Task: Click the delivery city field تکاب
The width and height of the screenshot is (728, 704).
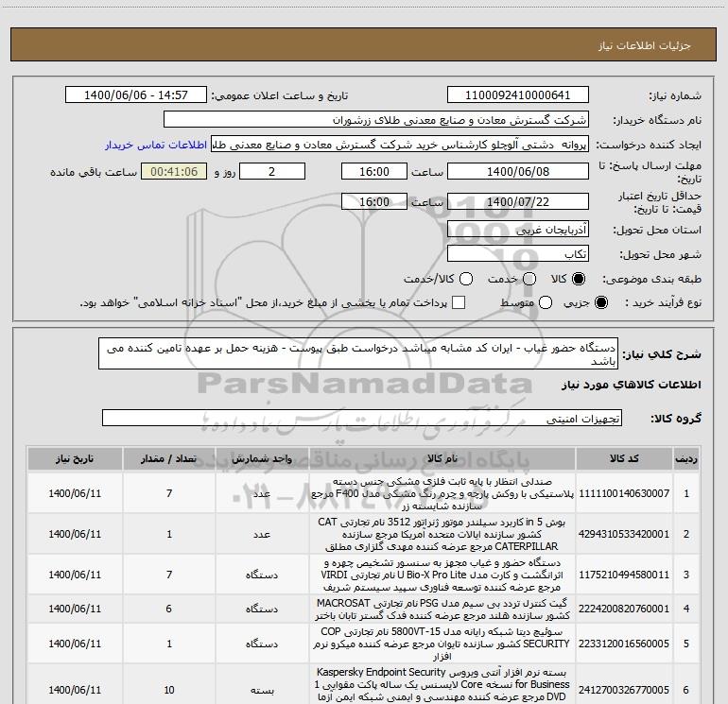Action: (x=518, y=253)
